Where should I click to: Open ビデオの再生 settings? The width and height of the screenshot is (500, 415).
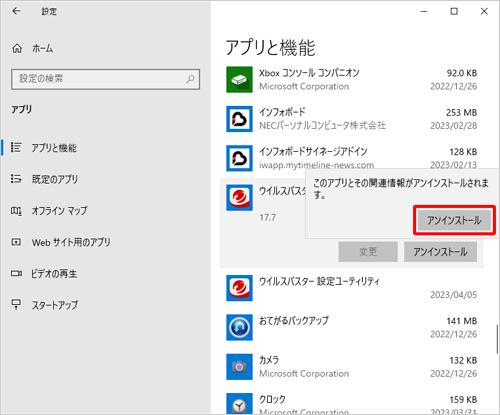point(54,274)
